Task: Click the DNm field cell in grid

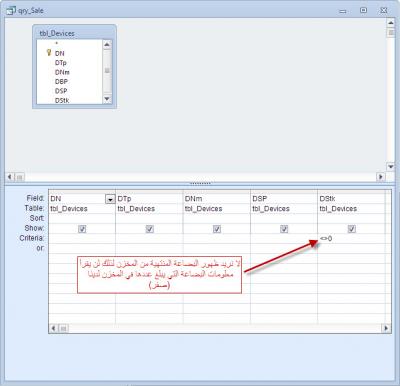Action: (217, 199)
